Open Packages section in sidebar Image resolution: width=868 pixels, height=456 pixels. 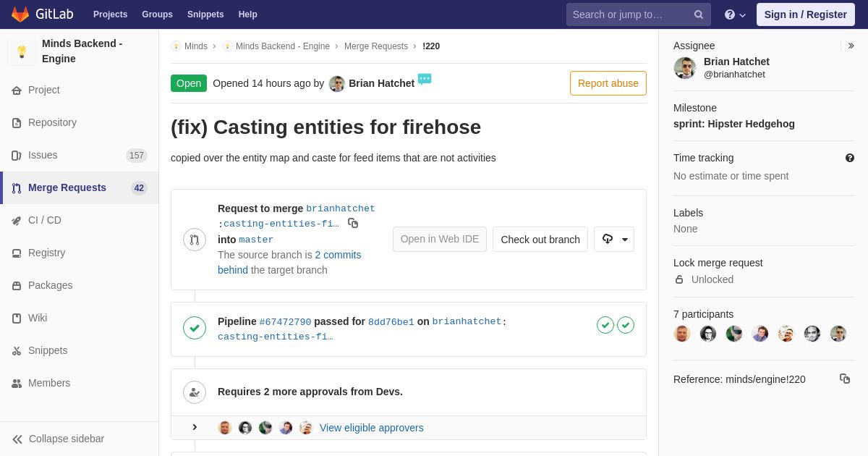[x=80, y=285]
